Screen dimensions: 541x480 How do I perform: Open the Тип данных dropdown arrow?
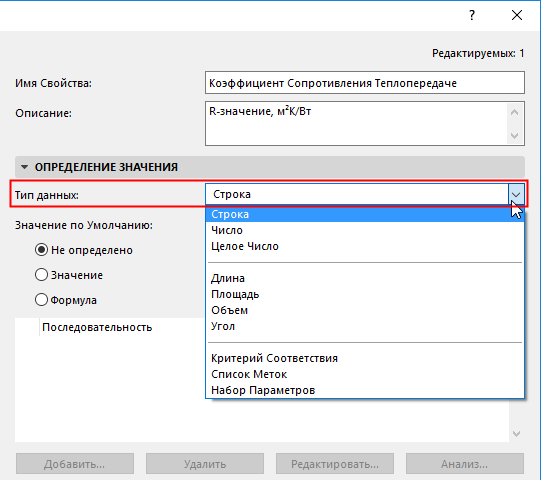point(516,195)
